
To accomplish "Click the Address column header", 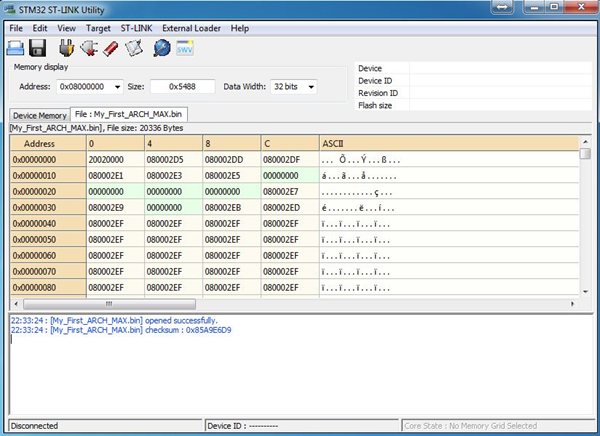I will (48, 144).
